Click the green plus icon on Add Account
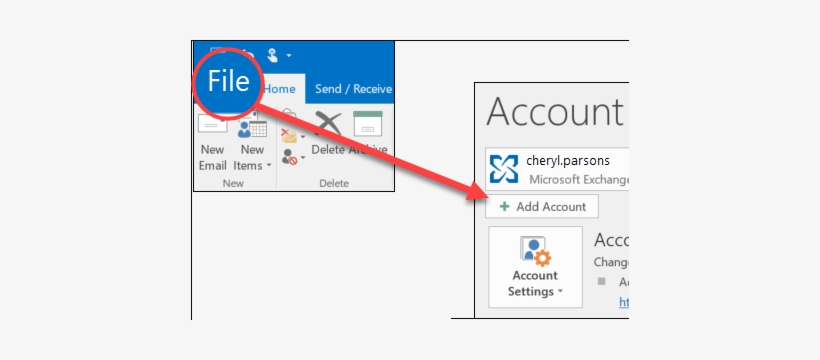 (x=504, y=206)
